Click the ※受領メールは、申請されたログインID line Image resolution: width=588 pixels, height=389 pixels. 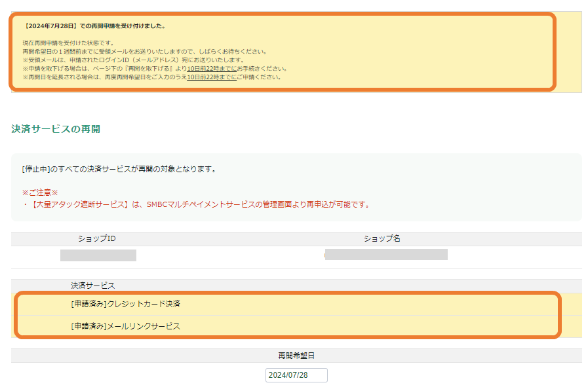point(134,60)
